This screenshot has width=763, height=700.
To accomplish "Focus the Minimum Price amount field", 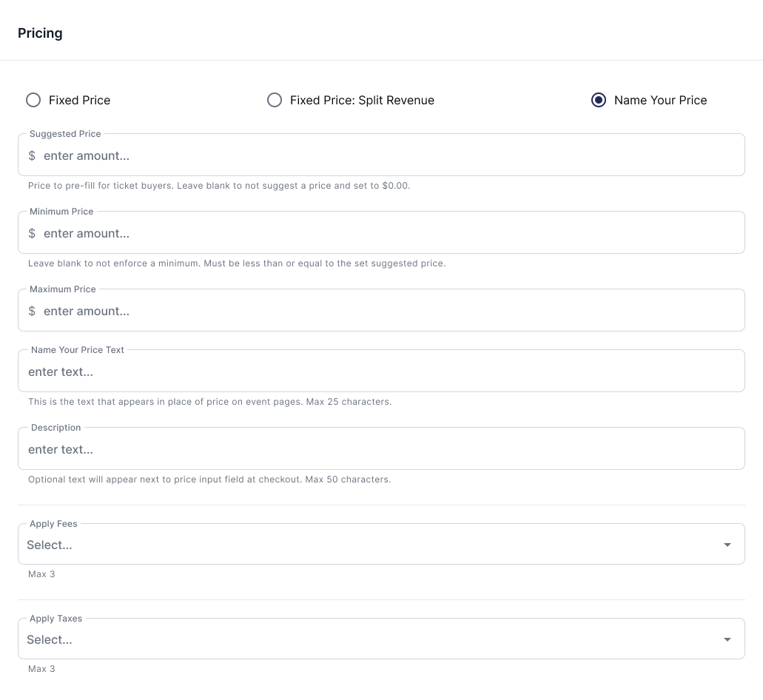I will [381, 233].
